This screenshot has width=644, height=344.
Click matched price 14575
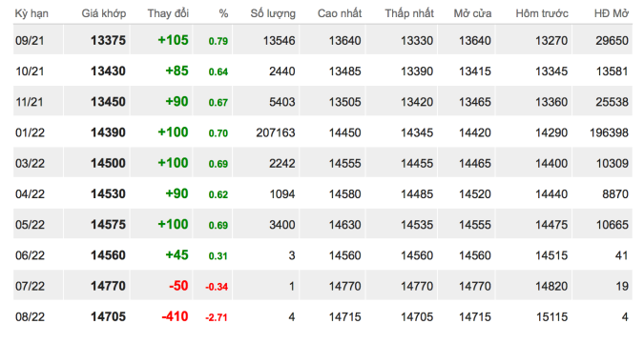[x=108, y=225]
